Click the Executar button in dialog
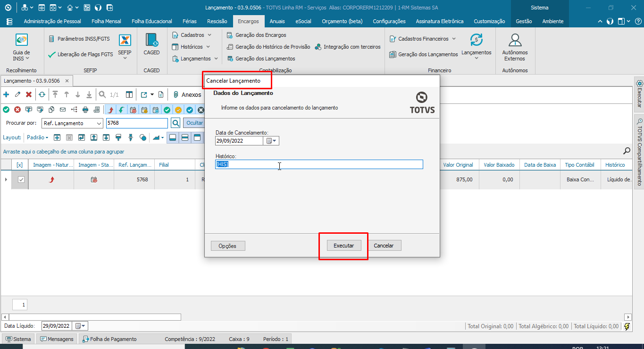Image resolution: width=644 pixels, height=349 pixels. click(x=344, y=246)
